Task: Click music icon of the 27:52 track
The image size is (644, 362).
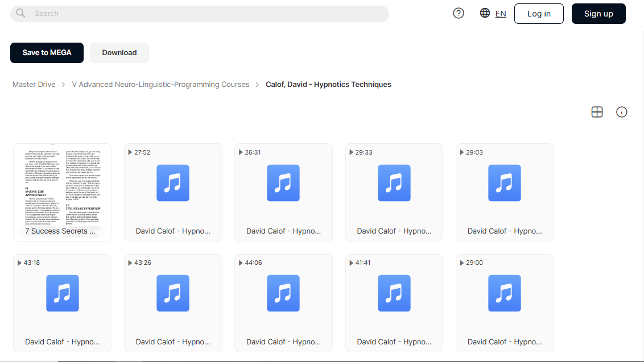Action: [173, 183]
